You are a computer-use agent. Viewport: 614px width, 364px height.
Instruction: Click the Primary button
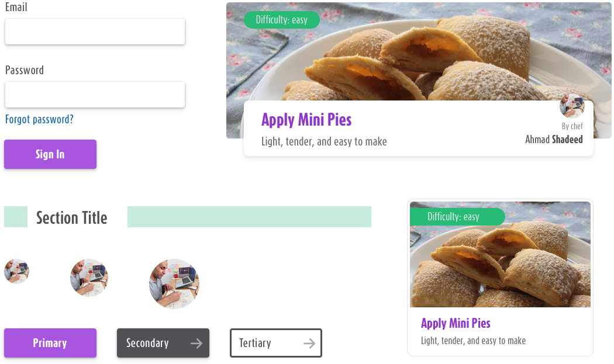(x=50, y=343)
